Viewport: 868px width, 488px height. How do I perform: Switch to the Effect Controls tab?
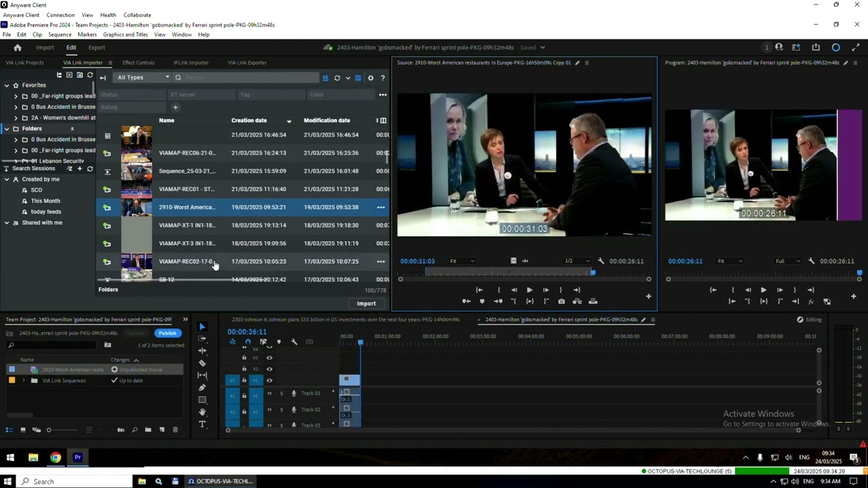click(138, 62)
